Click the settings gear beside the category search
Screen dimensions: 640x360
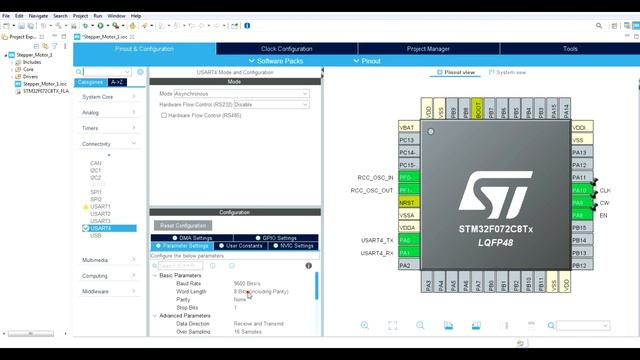[x=140, y=72]
